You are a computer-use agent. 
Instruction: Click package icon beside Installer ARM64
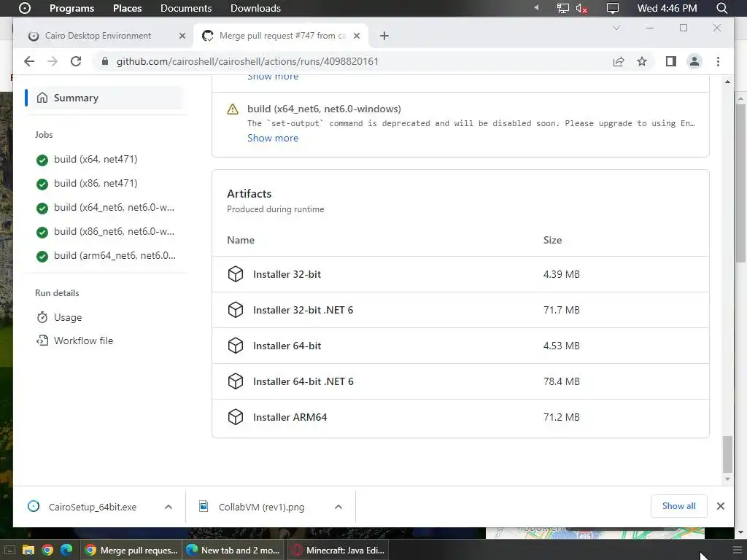pos(236,417)
